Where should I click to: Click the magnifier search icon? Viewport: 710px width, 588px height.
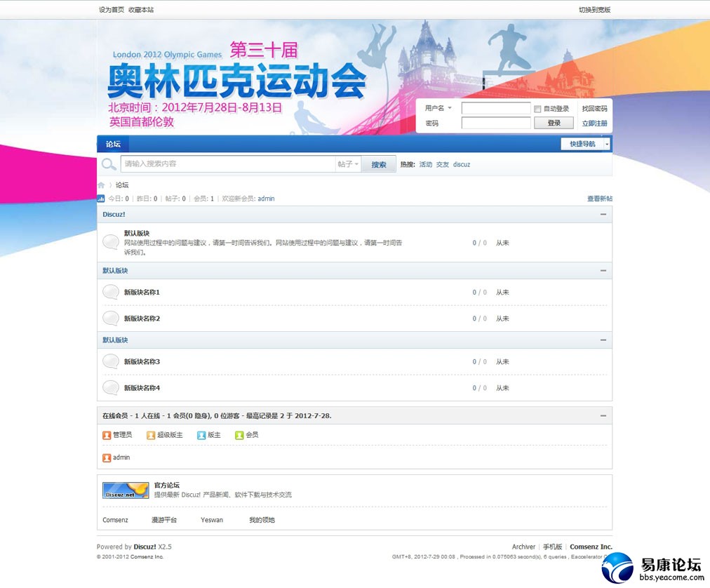pos(109,164)
